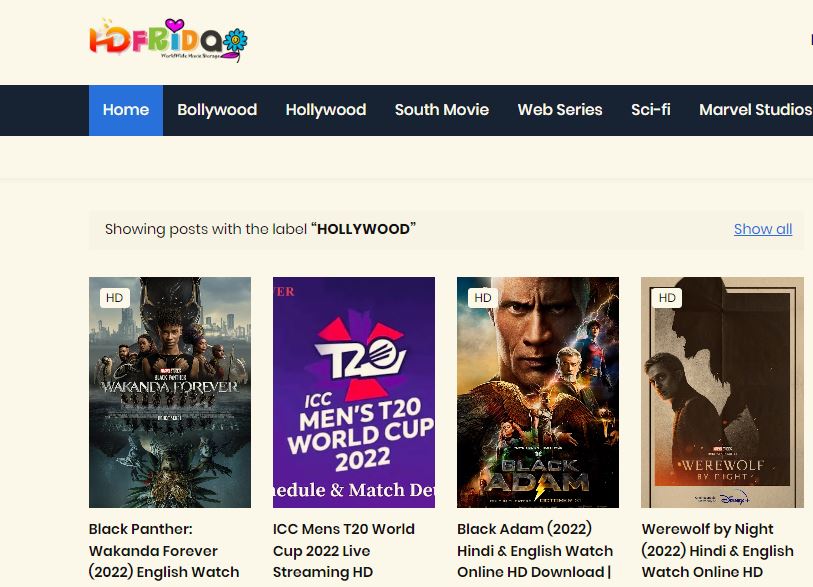
Task: Click the HD badge on Werewolf by Night poster
Action: coord(667,298)
